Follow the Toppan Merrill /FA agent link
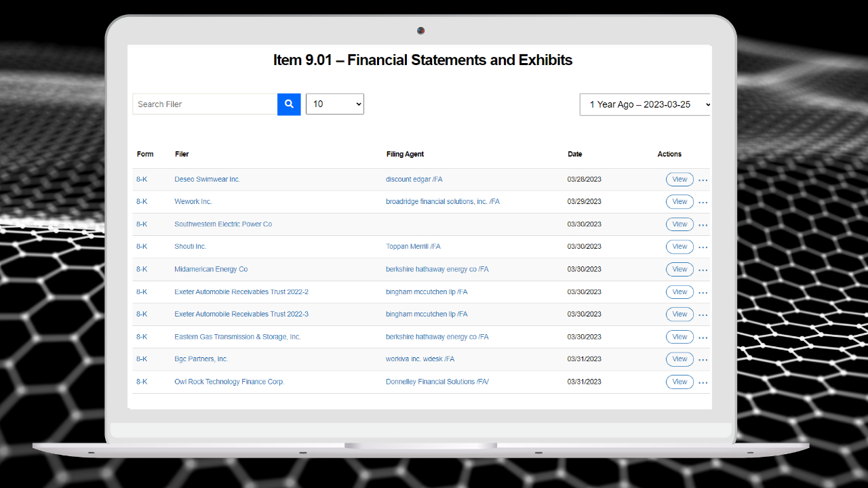The height and width of the screenshot is (488, 868). 413,247
